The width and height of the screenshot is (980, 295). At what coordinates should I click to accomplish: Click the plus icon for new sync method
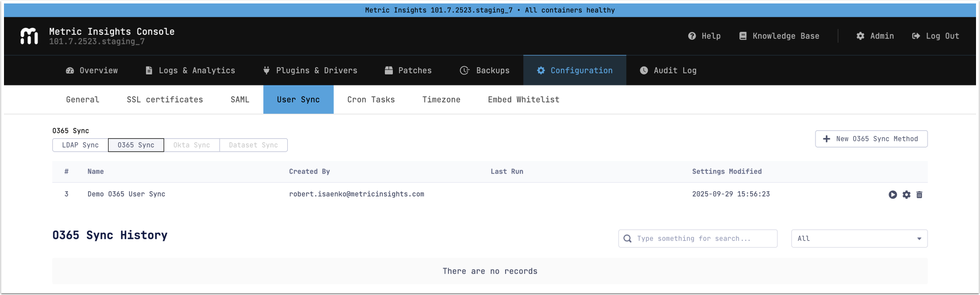pyautogui.click(x=826, y=139)
